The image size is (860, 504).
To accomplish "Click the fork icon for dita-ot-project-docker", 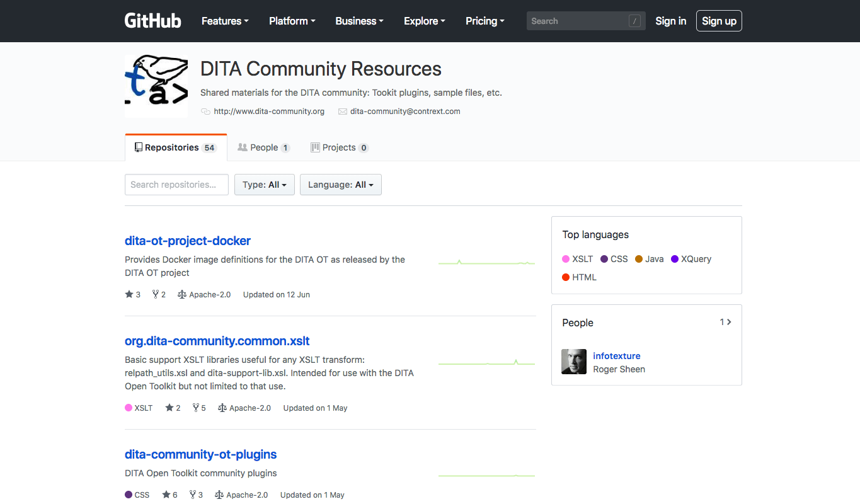I will point(154,294).
